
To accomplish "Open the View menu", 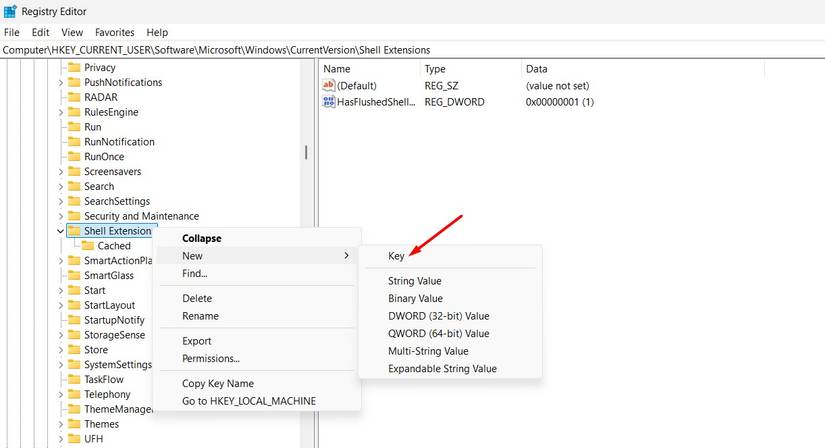I will click(x=72, y=32).
